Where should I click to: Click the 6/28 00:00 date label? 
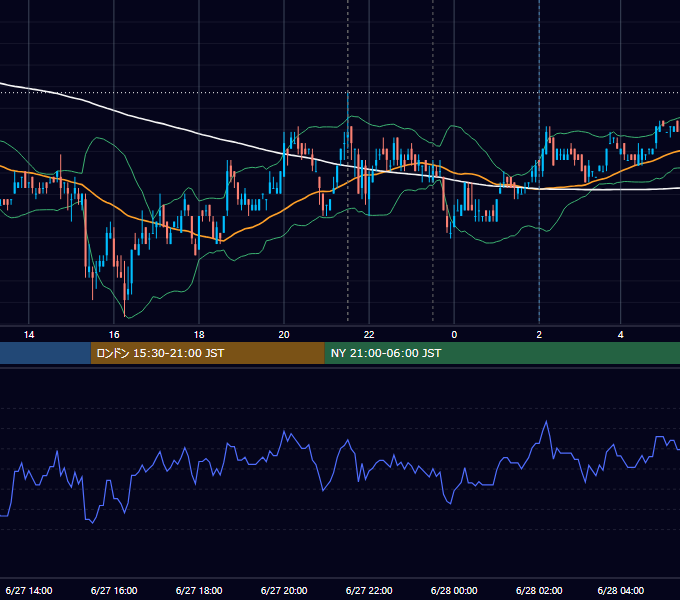pos(454,590)
